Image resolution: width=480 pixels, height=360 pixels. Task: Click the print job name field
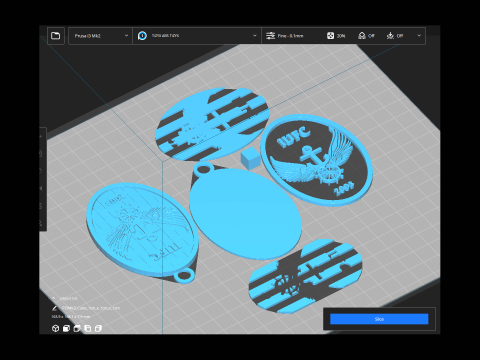[x=91, y=308]
